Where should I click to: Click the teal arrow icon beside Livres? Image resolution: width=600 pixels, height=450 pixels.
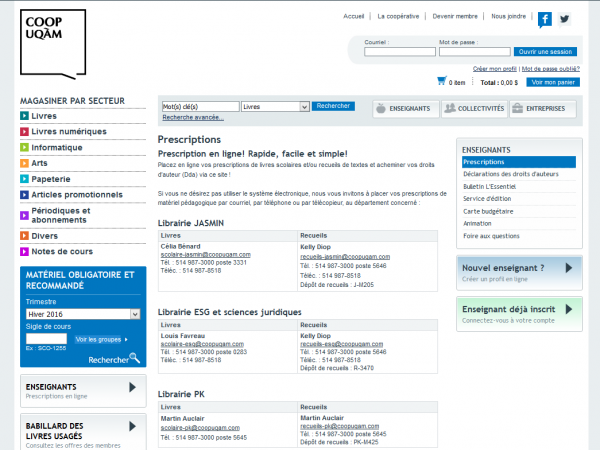[24, 116]
